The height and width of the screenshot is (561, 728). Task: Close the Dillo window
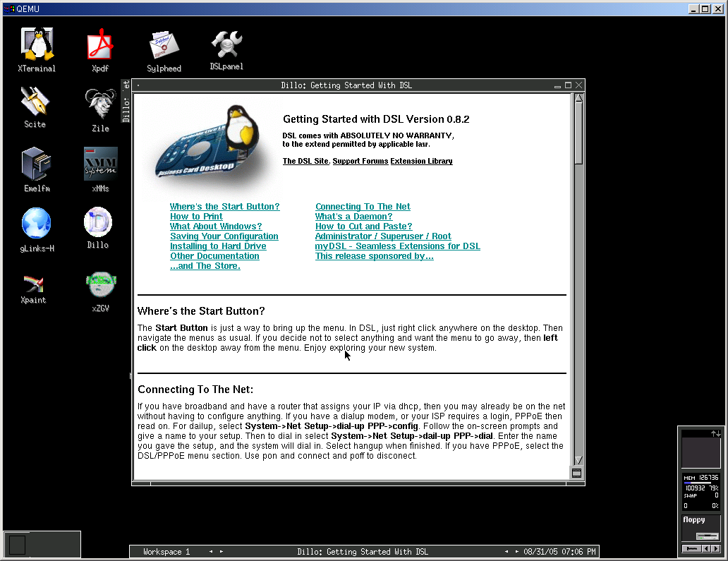(x=578, y=85)
